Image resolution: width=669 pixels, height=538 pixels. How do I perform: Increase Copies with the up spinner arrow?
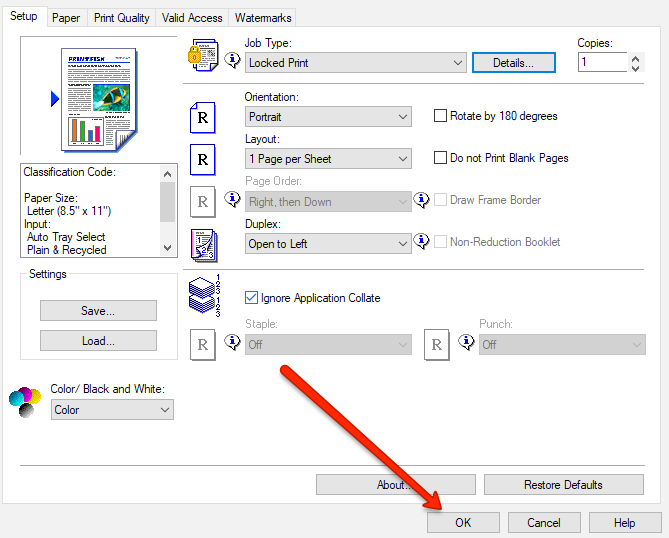636,57
